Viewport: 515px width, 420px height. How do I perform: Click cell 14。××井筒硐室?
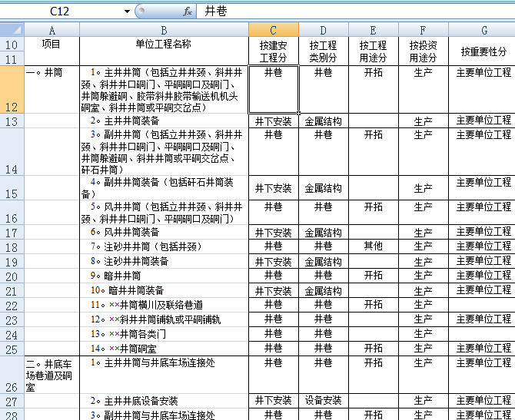[x=164, y=349]
